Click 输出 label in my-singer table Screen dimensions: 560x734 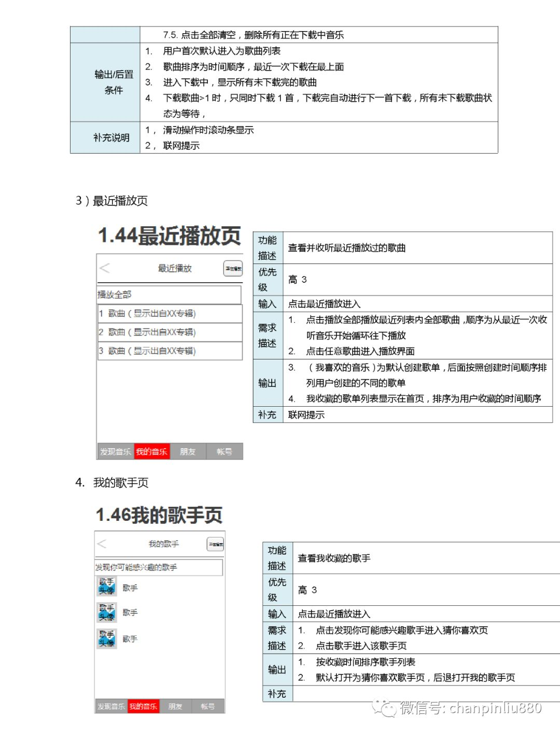[x=277, y=670]
